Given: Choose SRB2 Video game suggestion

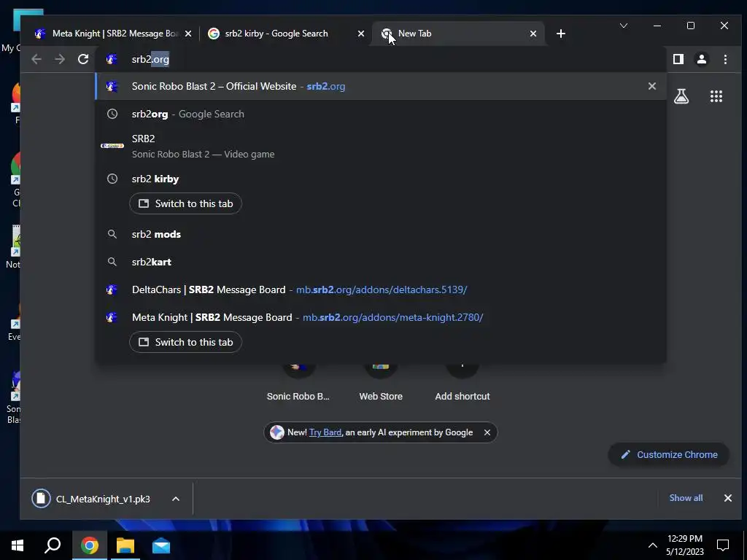Looking at the screenshot, I should click(381, 146).
